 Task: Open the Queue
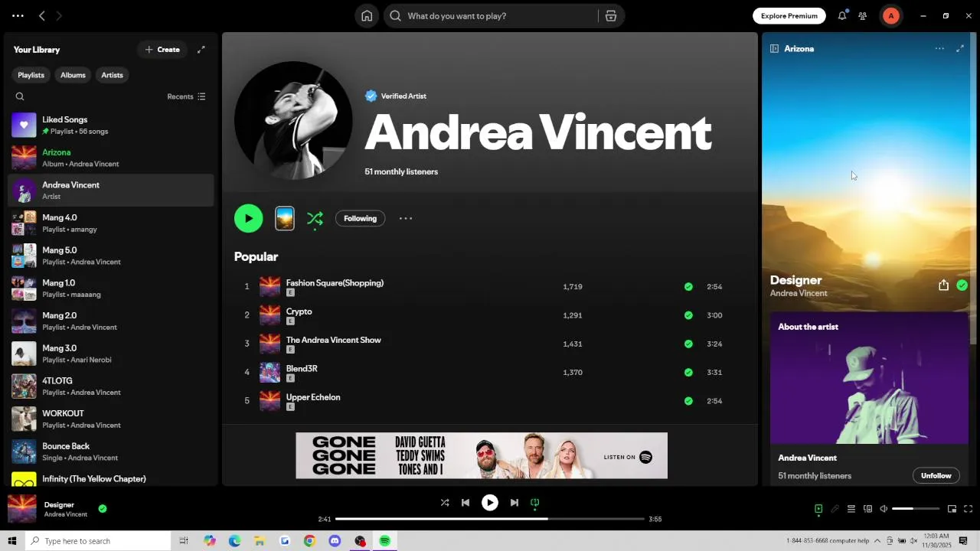(851, 509)
